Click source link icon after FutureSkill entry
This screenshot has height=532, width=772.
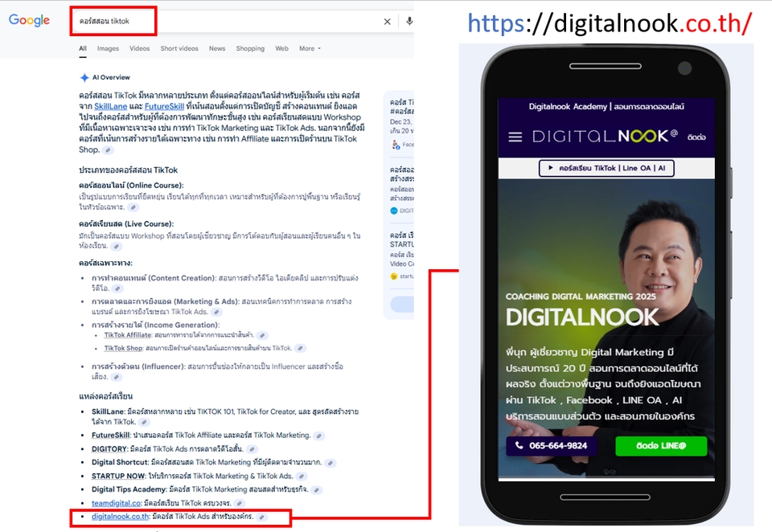tap(318, 436)
